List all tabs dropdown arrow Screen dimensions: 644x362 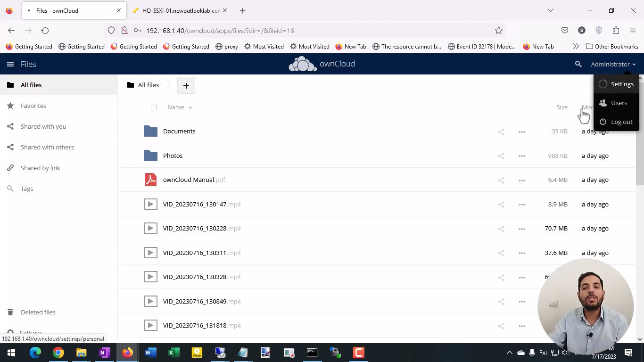(x=550, y=10)
